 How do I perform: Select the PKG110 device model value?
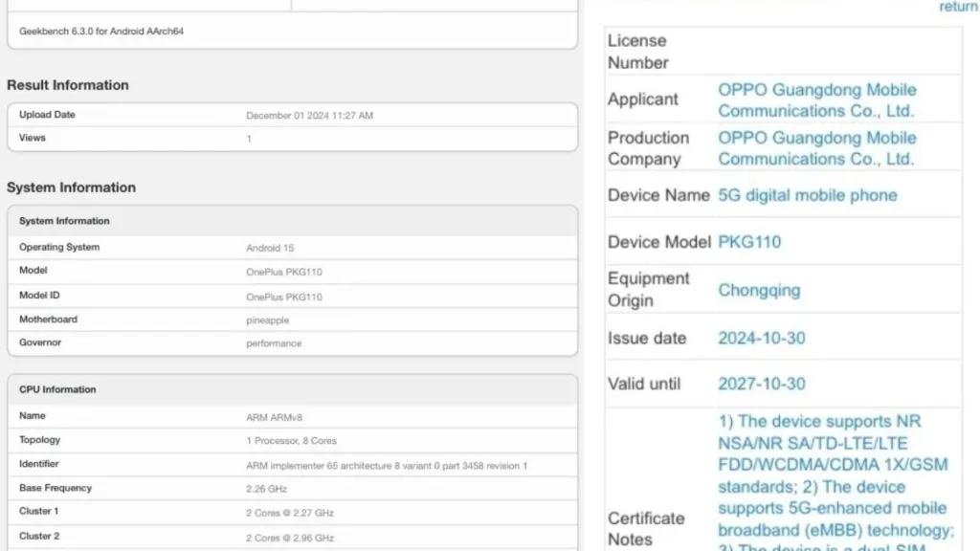point(749,242)
